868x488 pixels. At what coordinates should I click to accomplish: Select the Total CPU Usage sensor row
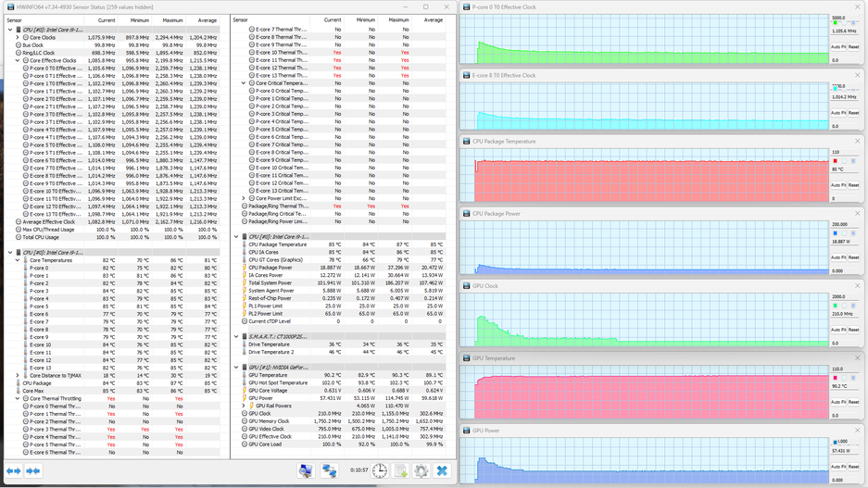[112, 237]
